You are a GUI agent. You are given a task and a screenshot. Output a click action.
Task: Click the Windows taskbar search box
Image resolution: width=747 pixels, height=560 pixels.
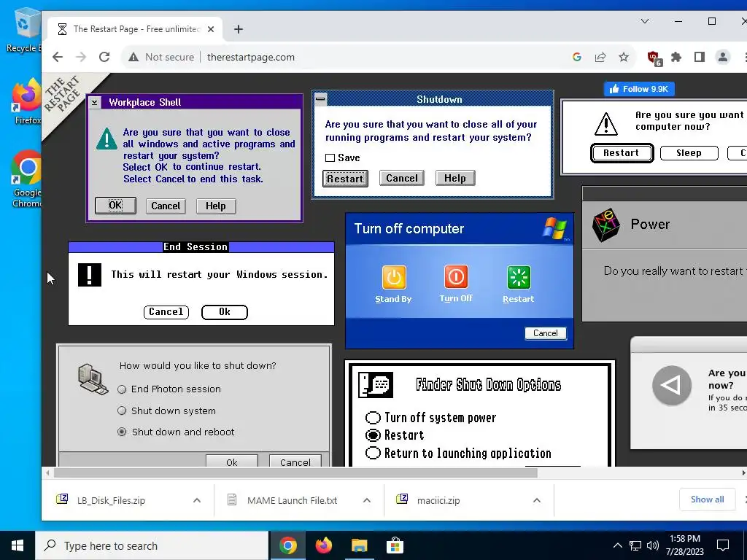152,545
